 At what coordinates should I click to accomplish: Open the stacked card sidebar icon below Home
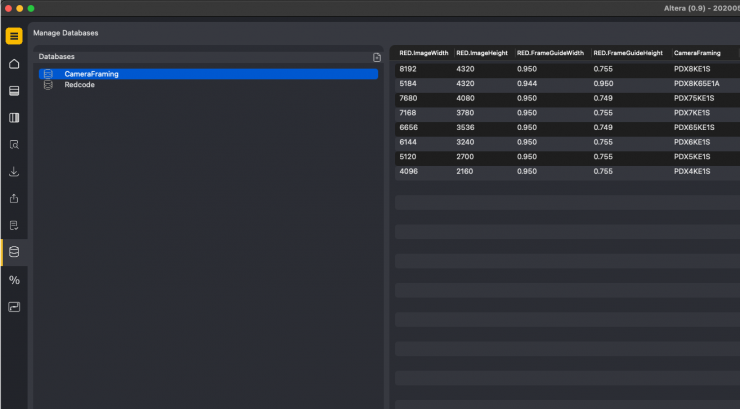click(14, 91)
